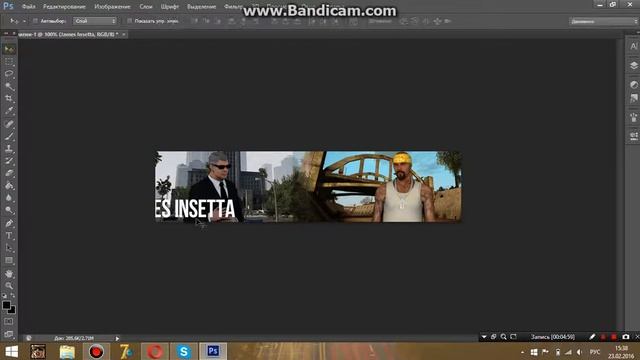640x360 pixels.
Task: Change screen mode at toolbox bottom
Action: pyautogui.click(x=9, y=334)
